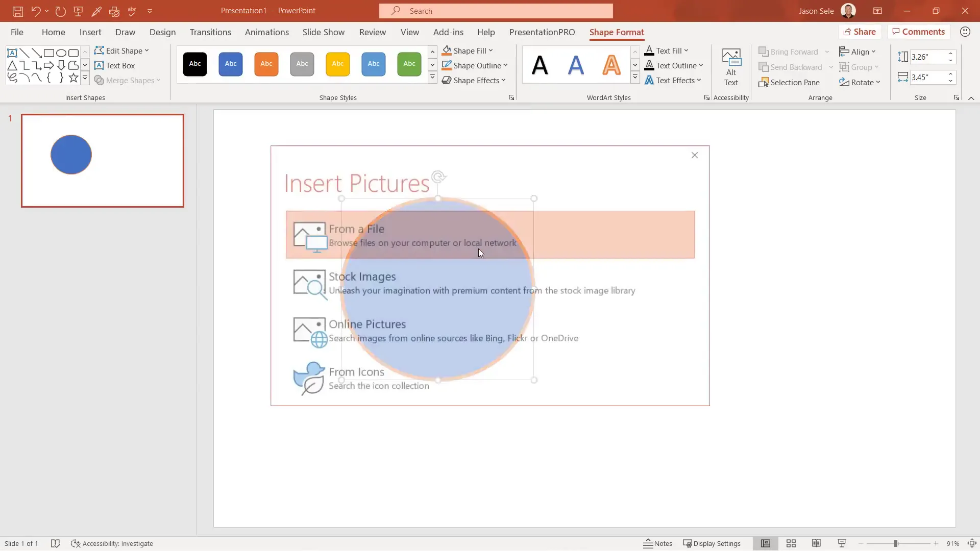Choose the isosceles triangle shape

click(x=12, y=65)
